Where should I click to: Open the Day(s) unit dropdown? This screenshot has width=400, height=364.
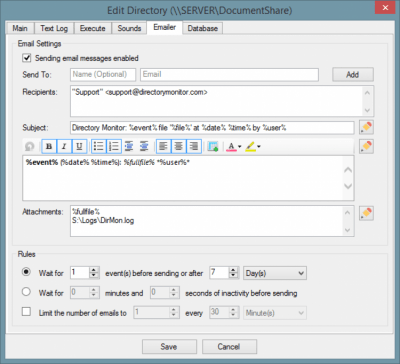[275, 273]
